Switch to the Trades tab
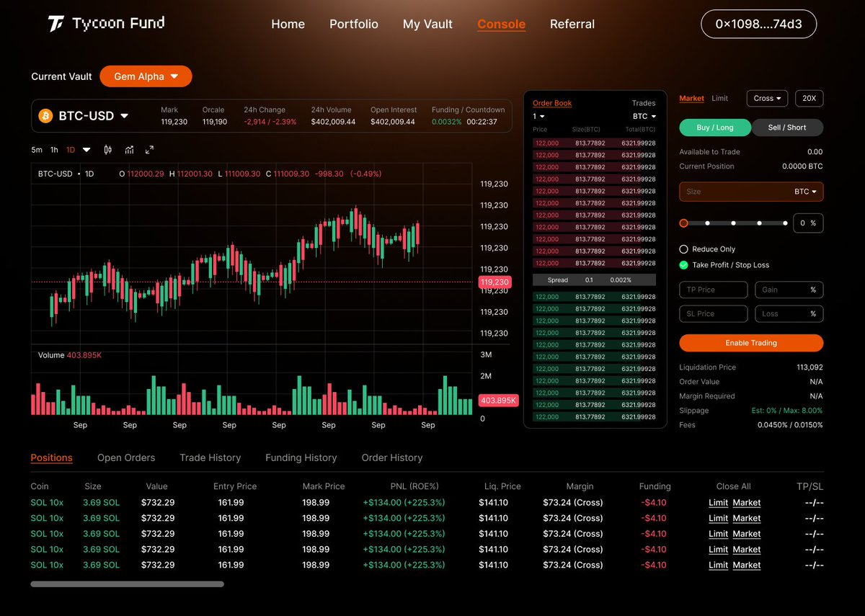 pos(644,103)
